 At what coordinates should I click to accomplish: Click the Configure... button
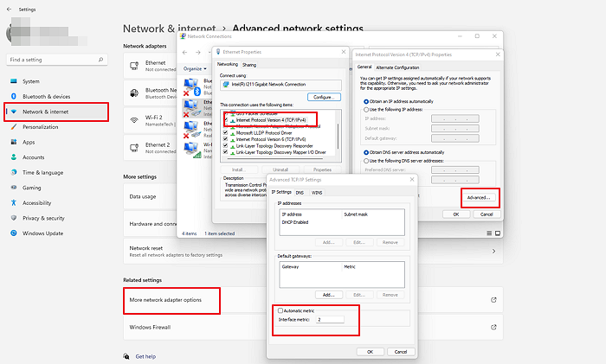click(325, 97)
